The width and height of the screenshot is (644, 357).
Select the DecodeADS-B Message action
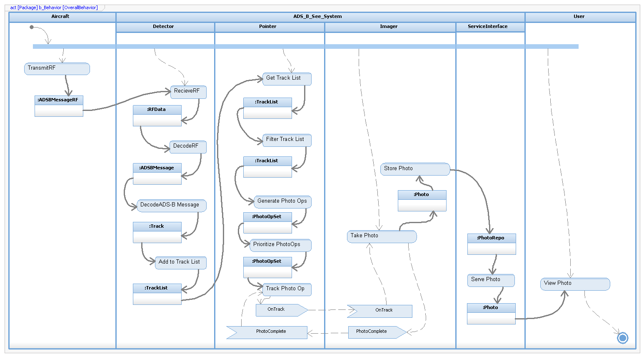click(x=171, y=206)
